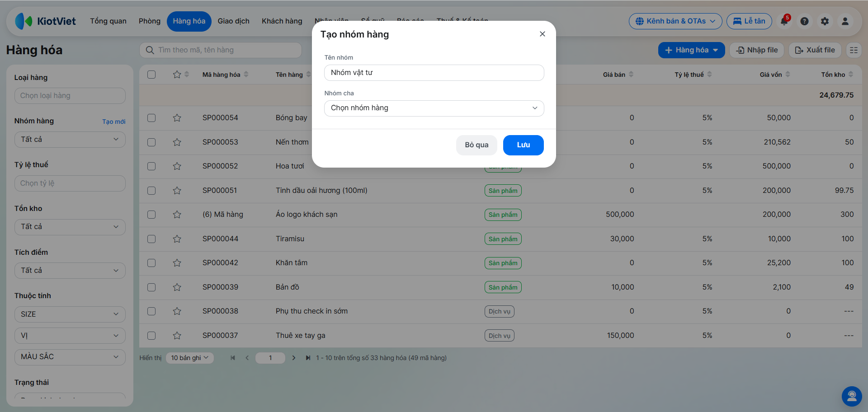The height and width of the screenshot is (412, 868).
Task: Tick the checkbox for SP000037
Action: (151, 336)
